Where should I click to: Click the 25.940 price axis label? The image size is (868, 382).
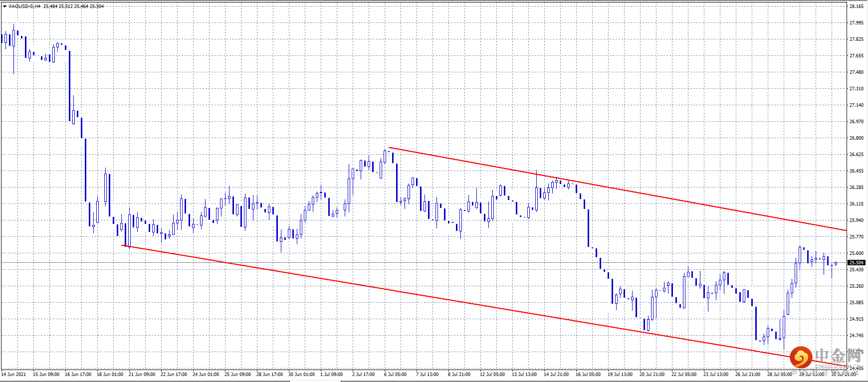(x=857, y=220)
